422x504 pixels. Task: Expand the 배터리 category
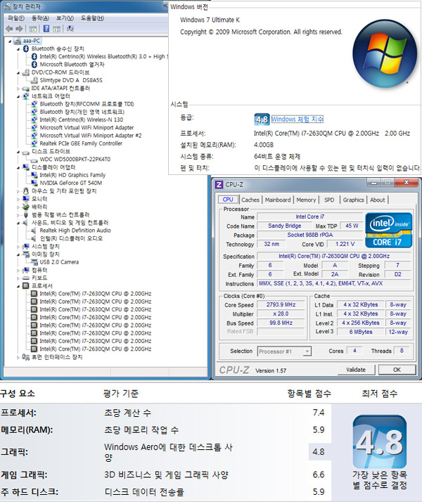coord(18,207)
